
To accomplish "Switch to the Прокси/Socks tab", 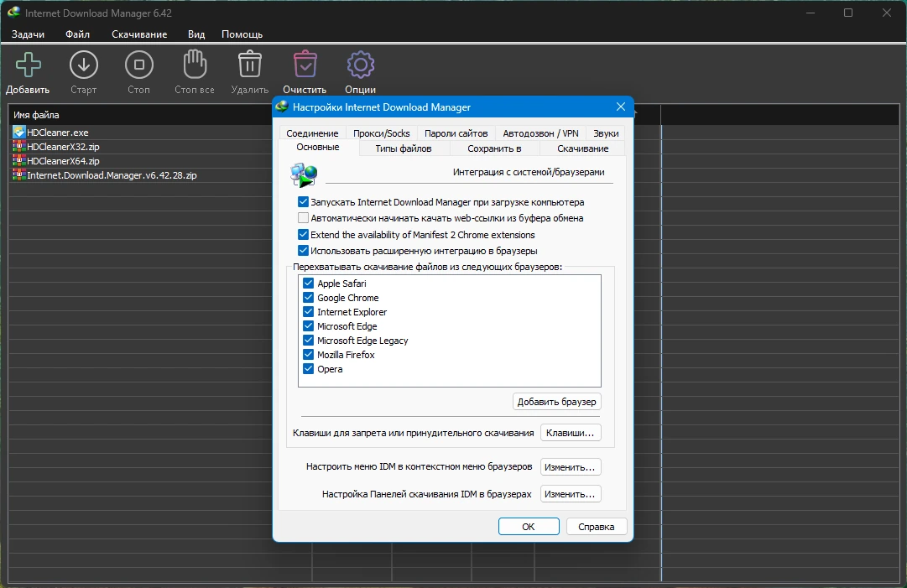I will (381, 133).
